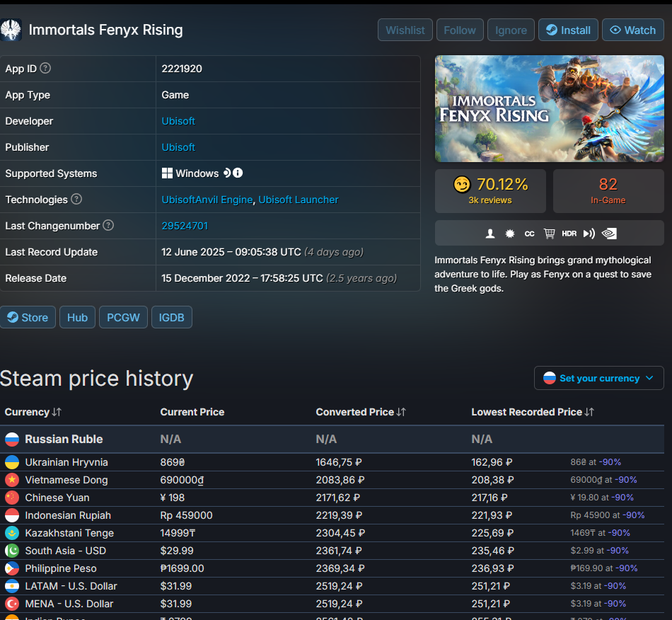Open the Set your currency dropdown

click(598, 378)
